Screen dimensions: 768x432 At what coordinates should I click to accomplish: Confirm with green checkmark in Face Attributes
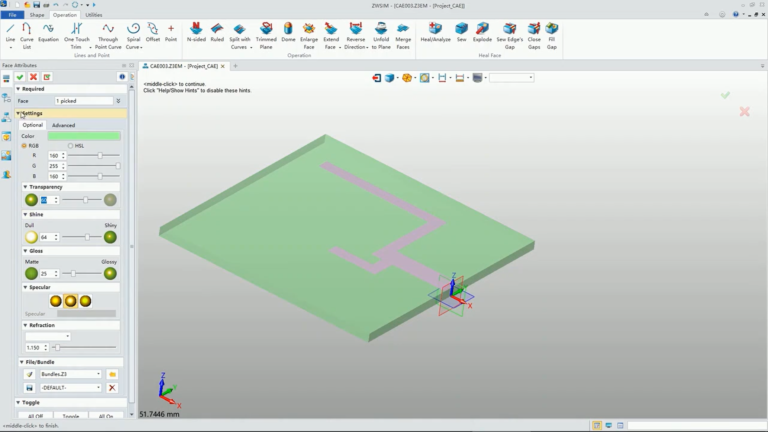tap(20, 77)
